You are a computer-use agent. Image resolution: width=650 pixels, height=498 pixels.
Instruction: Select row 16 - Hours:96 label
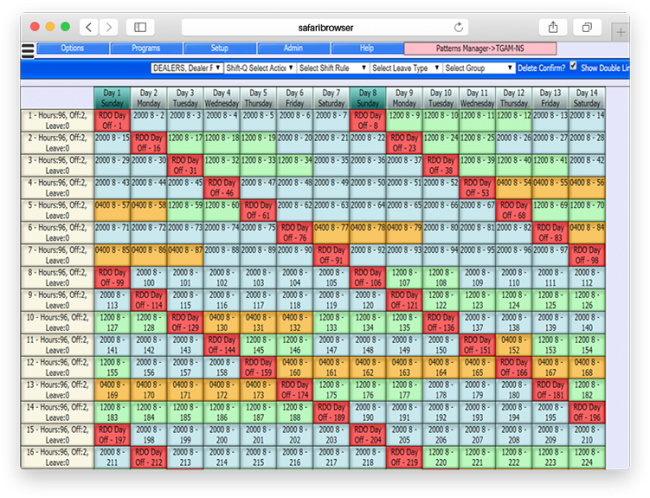58,457
